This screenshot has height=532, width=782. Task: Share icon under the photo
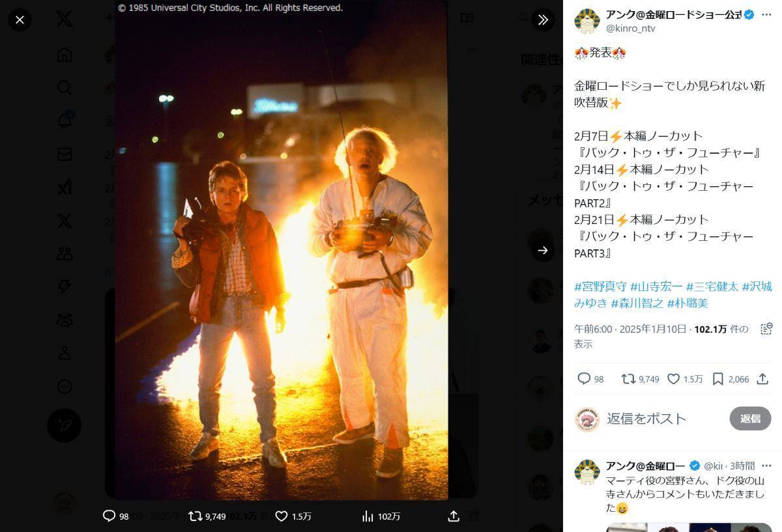click(x=454, y=516)
